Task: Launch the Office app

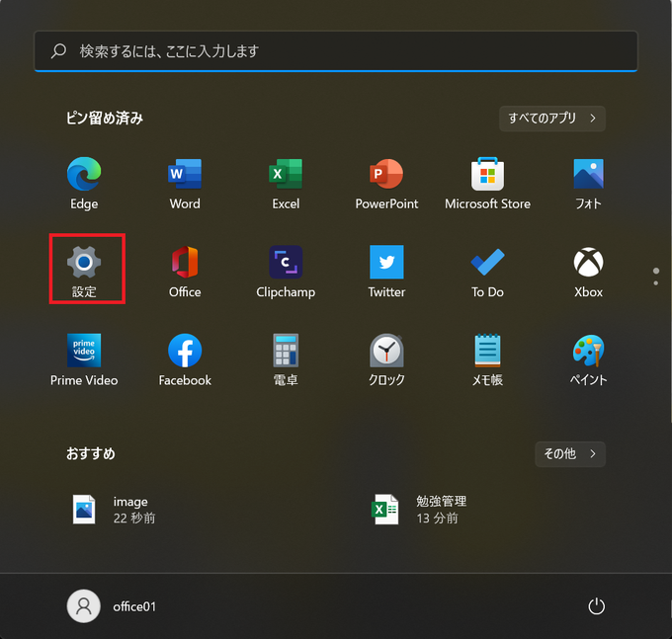Action: coord(185,272)
